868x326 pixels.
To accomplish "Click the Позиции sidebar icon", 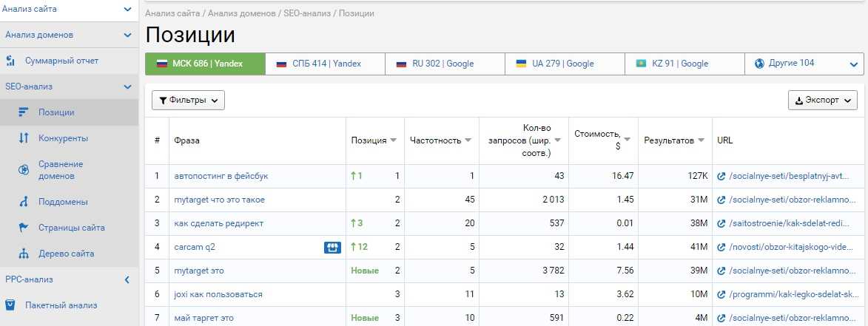I will [23, 112].
